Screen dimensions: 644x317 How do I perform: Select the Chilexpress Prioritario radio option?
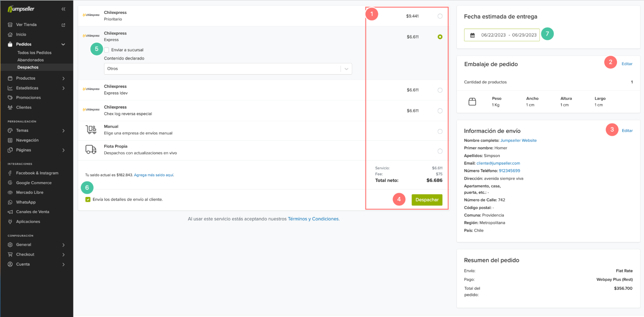(x=440, y=16)
